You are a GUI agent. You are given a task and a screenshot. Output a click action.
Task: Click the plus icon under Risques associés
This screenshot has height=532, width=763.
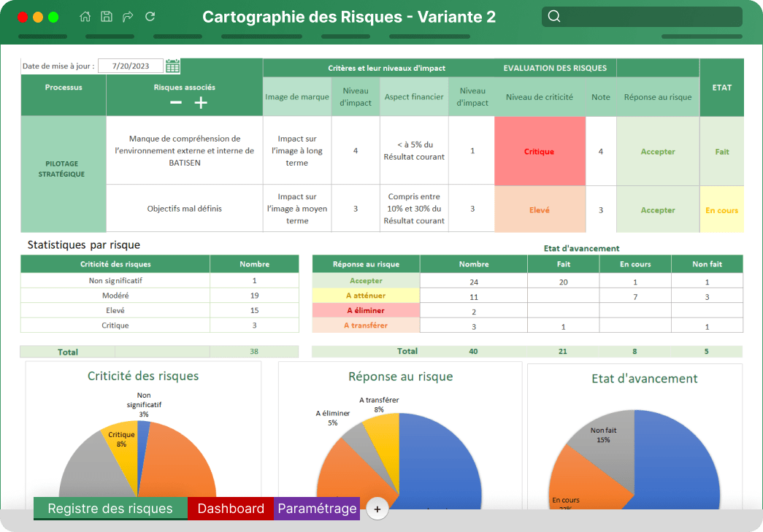(201, 103)
